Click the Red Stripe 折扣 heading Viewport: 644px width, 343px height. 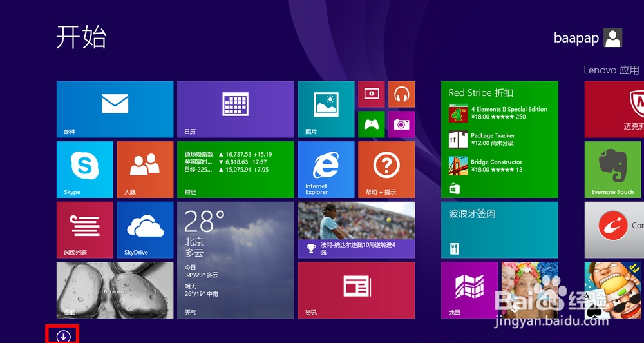tap(481, 93)
